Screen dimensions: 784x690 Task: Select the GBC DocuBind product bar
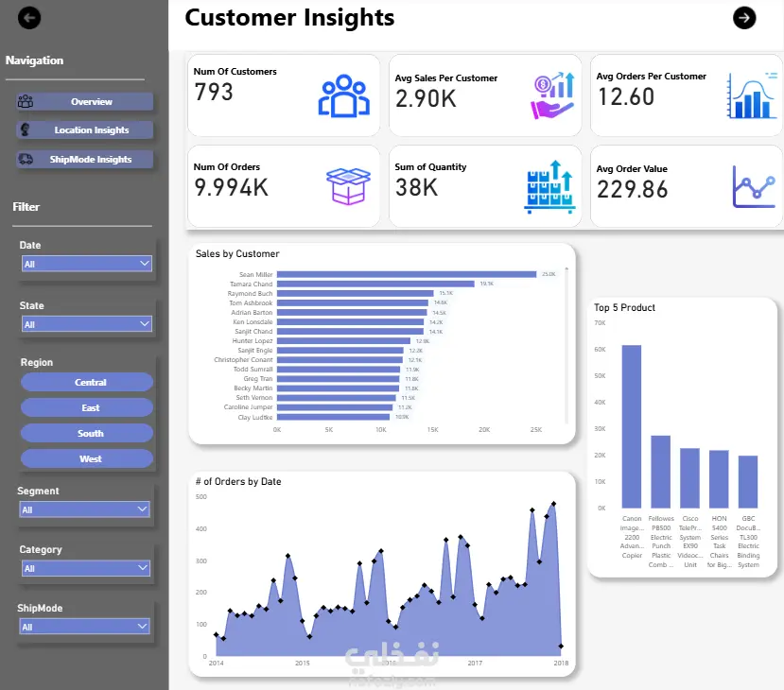coord(748,482)
